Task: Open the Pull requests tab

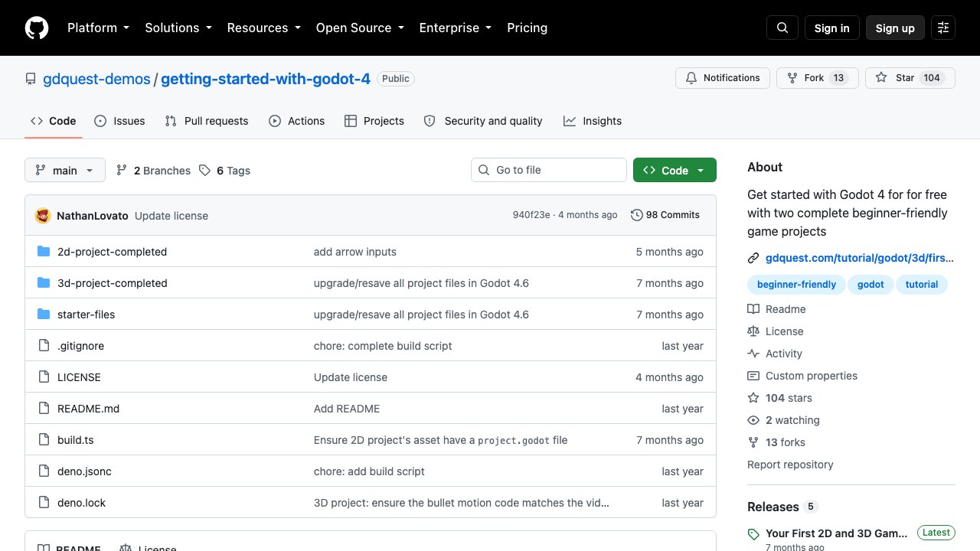Action: point(207,121)
